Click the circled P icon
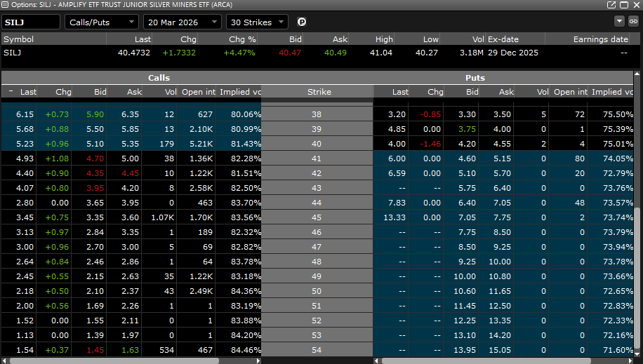Image resolution: width=643 pixels, height=364 pixels. (302, 22)
